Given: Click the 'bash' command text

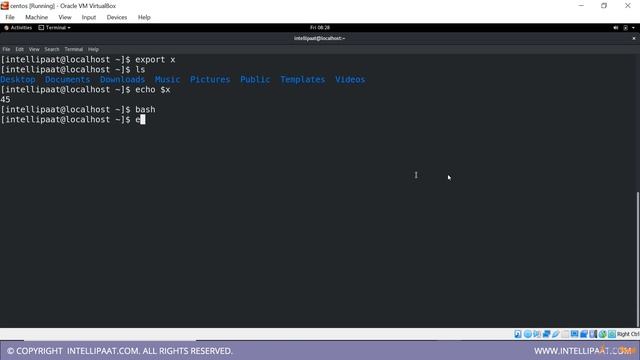Looking at the screenshot, I should [145, 110].
